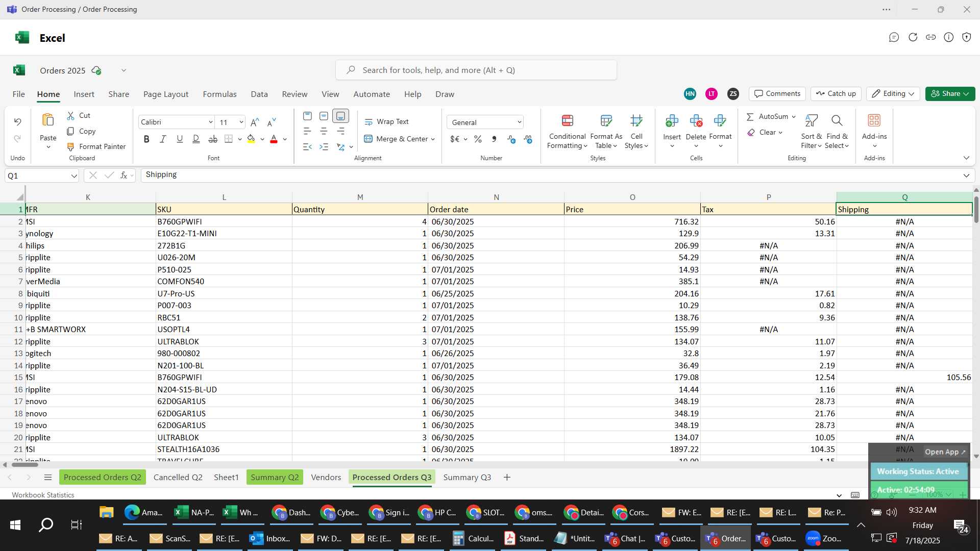This screenshot has height=551, width=980.
Task: Click the search for tools box
Action: (x=476, y=70)
